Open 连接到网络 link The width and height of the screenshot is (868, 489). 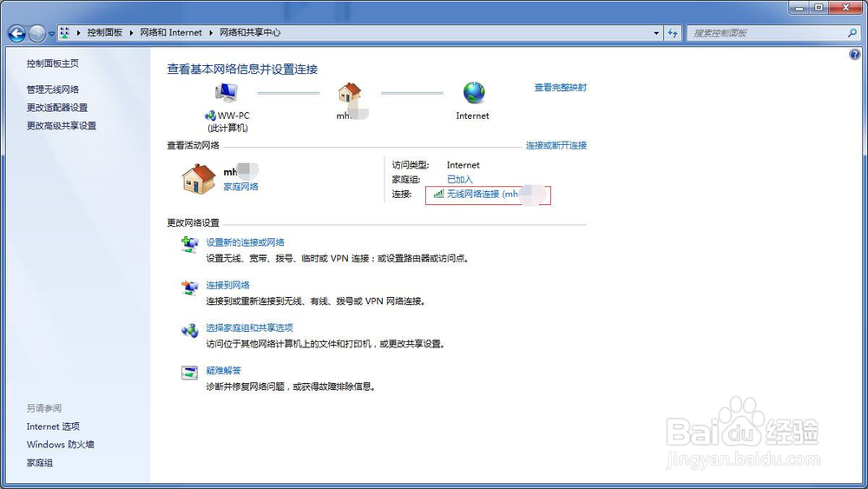[227, 285]
